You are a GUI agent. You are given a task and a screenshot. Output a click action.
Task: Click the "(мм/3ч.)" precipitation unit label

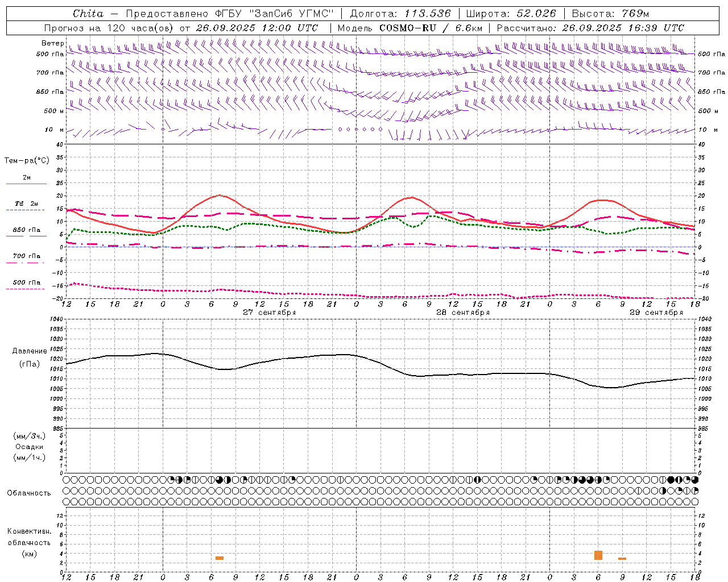pyautogui.click(x=30, y=436)
